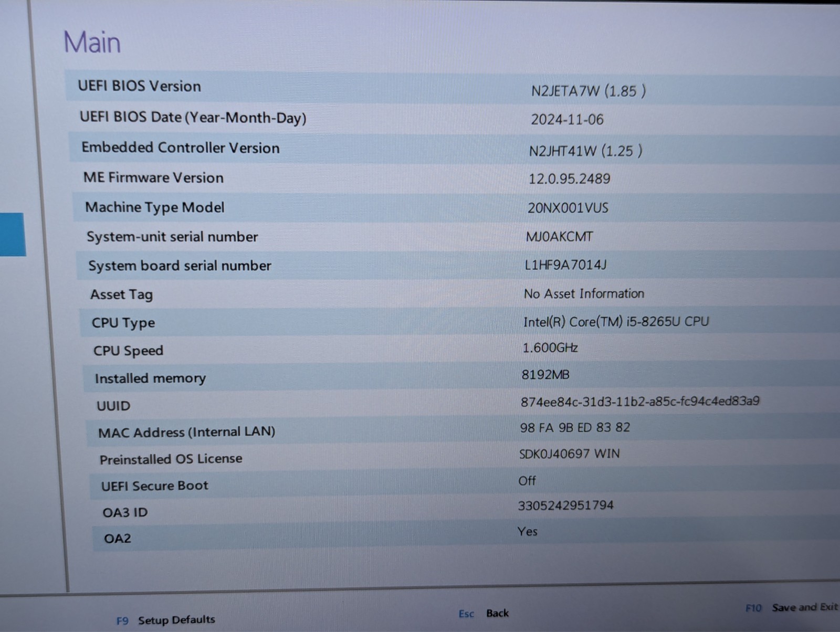Select the No Asset Information value
Screen dimensions: 840x632
(x=584, y=293)
